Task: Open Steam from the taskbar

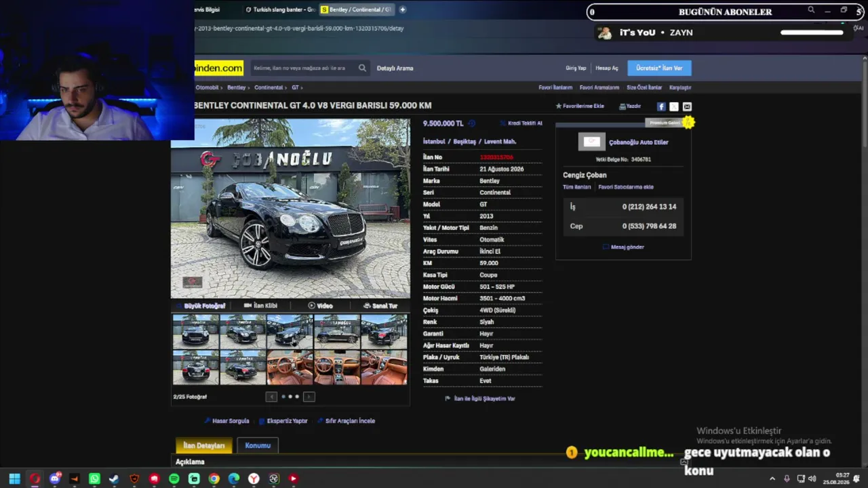Action: [114, 479]
